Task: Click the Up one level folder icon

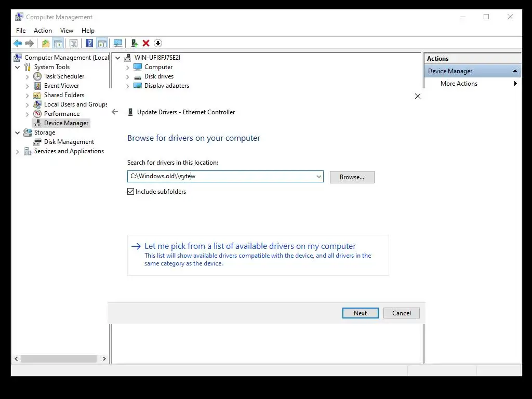Action: point(46,43)
